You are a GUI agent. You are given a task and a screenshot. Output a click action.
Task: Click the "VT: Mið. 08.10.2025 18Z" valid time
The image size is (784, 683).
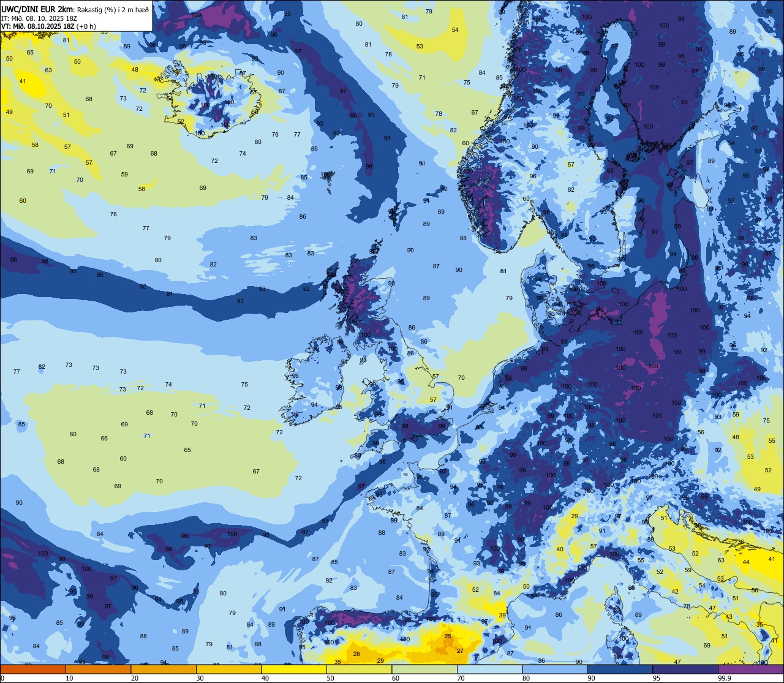coord(37,26)
